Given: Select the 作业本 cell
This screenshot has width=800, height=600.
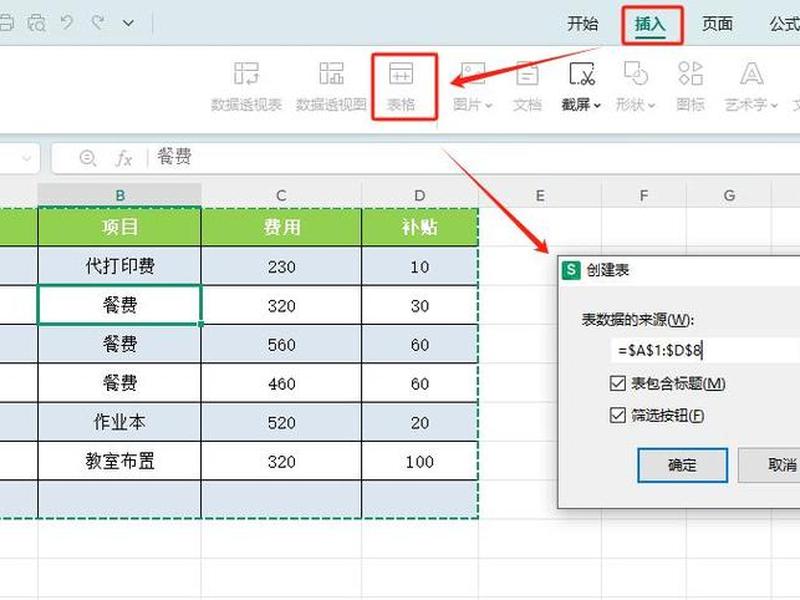Looking at the screenshot, I should 120,422.
